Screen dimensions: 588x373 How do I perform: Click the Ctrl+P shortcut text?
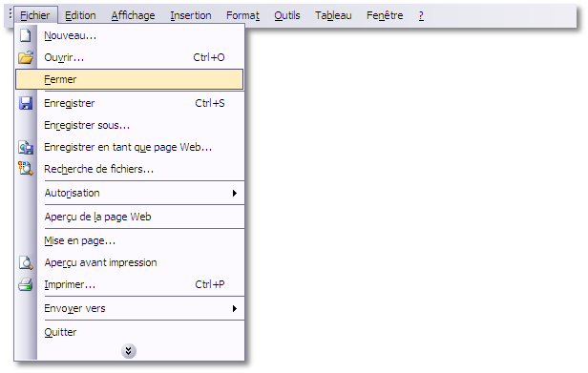tap(210, 284)
